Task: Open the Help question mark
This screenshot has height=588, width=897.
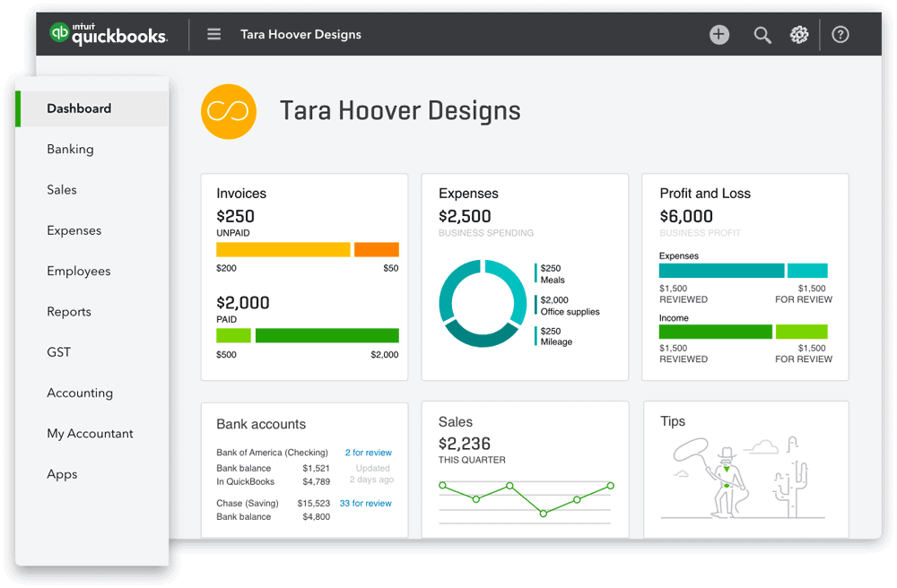Action: (x=840, y=35)
